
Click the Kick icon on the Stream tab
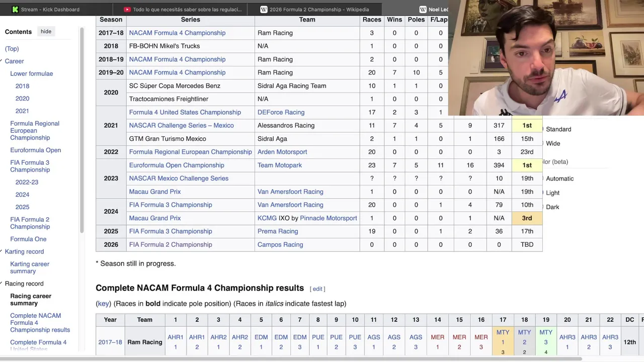tap(15, 10)
